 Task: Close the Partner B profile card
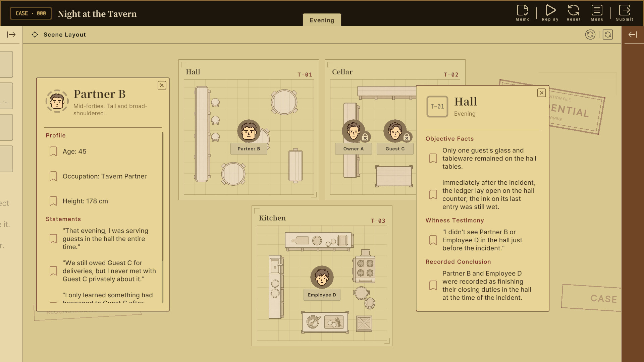(162, 85)
